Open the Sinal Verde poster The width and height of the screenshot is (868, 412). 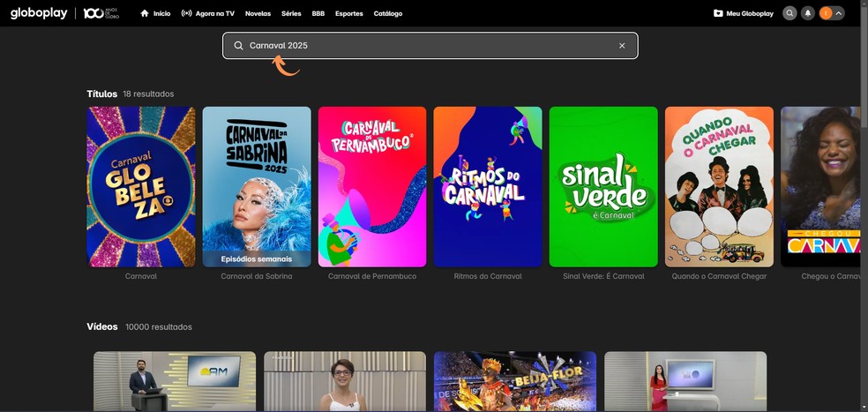coord(603,187)
